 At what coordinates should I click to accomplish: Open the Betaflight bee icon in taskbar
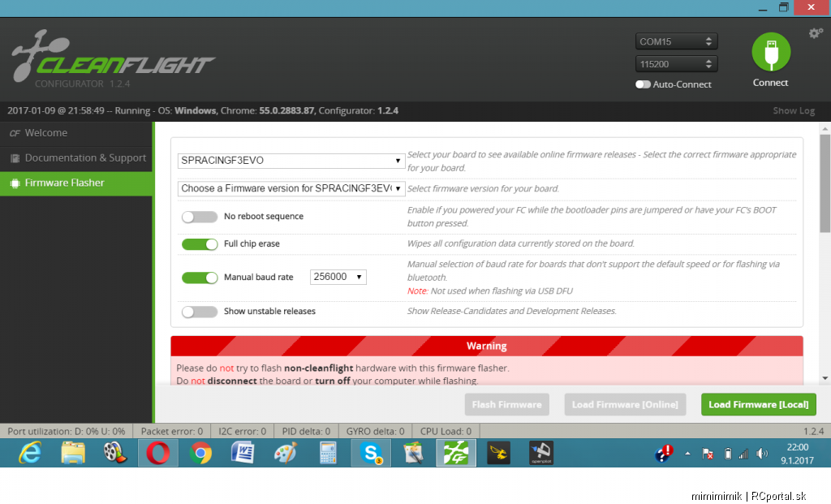499,453
